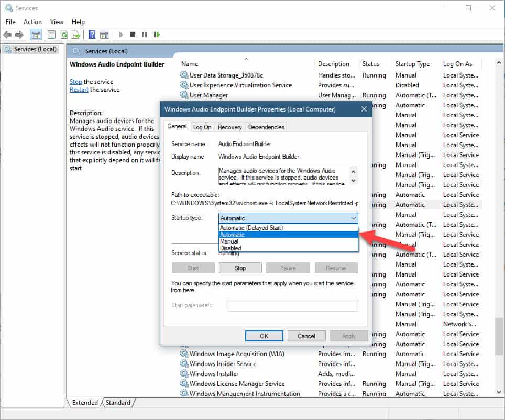
Task: Switch to the Log On tab
Action: (202, 127)
